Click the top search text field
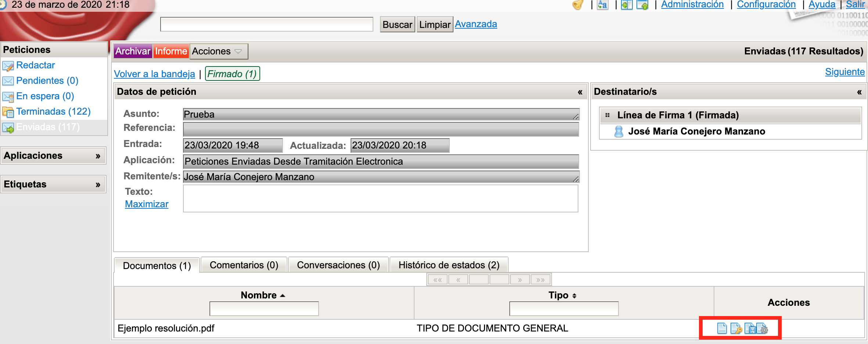Screen dimensions: 868x344 pyautogui.click(x=266, y=25)
